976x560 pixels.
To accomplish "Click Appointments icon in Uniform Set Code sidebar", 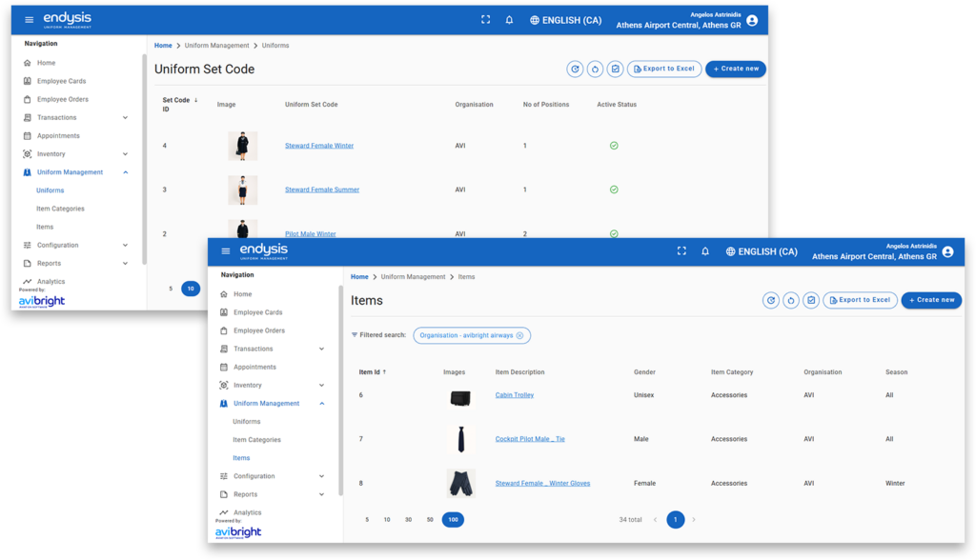I will 27,135.
